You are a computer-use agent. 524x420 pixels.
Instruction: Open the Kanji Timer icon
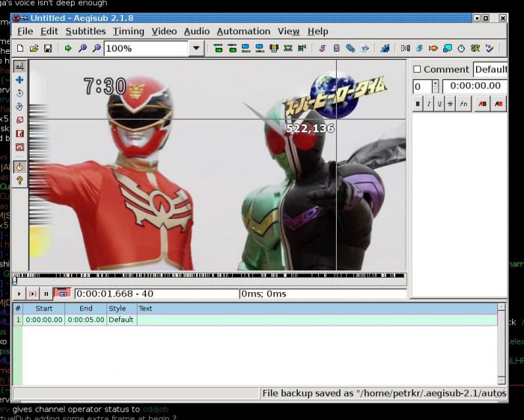(x=475, y=49)
